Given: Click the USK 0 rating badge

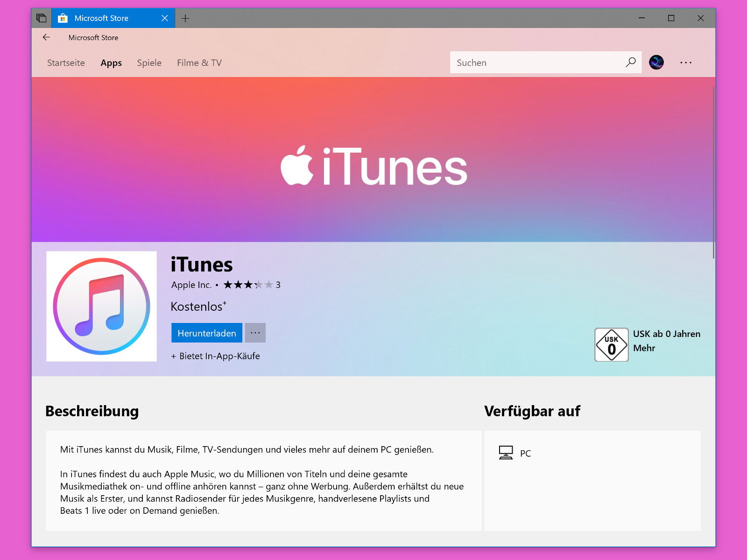Looking at the screenshot, I should click(611, 344).
